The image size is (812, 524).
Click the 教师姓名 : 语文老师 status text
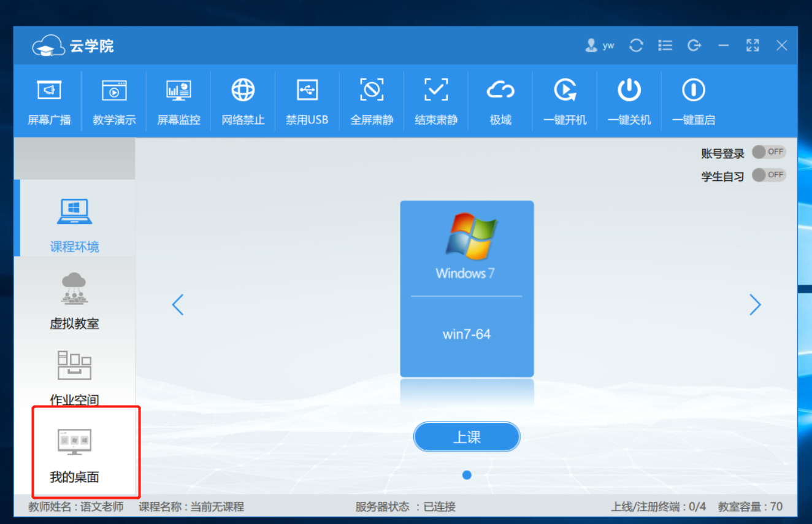[x=76, y=507]
